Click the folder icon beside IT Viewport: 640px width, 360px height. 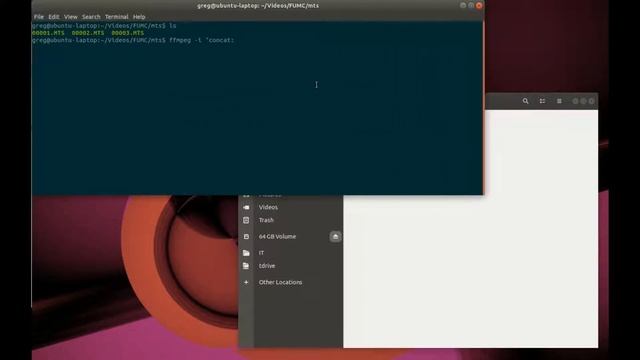[x=246, y=253]
